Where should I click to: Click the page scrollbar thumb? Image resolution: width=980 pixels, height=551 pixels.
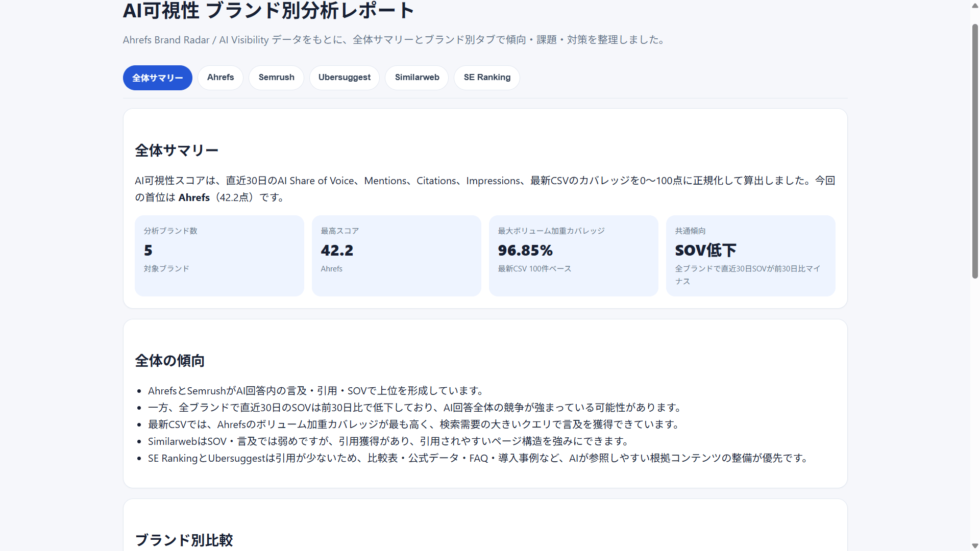(975, 151)
